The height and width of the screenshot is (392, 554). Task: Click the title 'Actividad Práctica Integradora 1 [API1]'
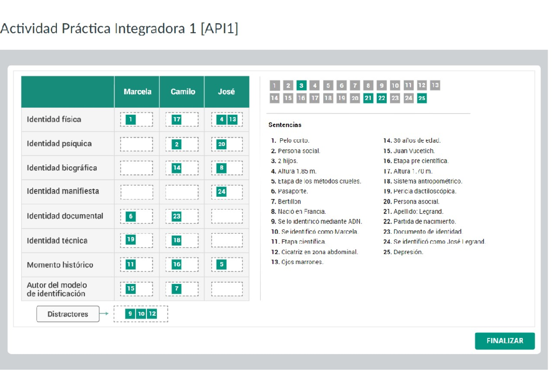coord(119,29)
